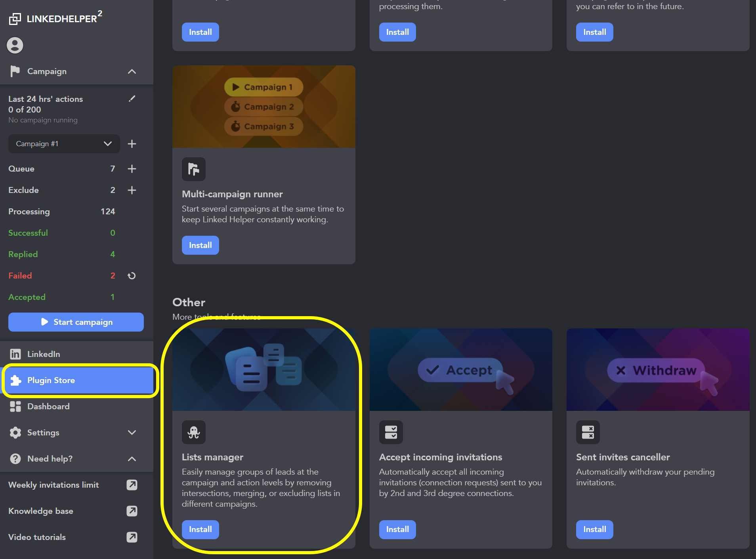The height and width of the screenshot is (559, 756).
Task: Open the Replied profiles list
Action: click(x=23, y=254)
